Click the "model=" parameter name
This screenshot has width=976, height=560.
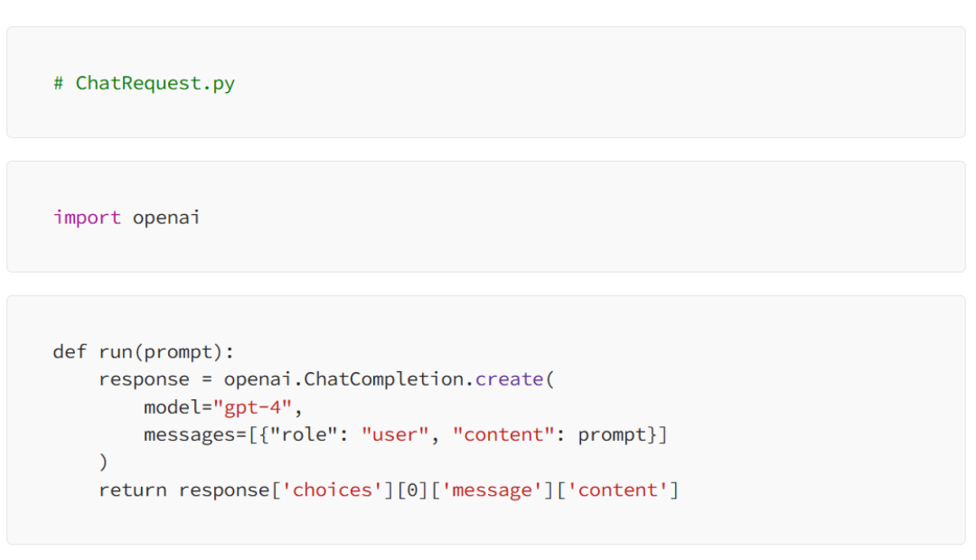177,407
